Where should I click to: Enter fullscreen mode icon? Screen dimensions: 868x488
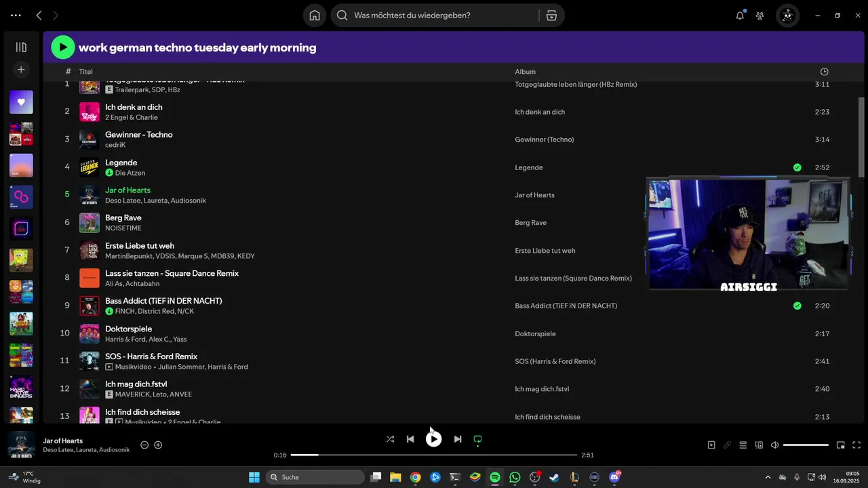[856, 445]
